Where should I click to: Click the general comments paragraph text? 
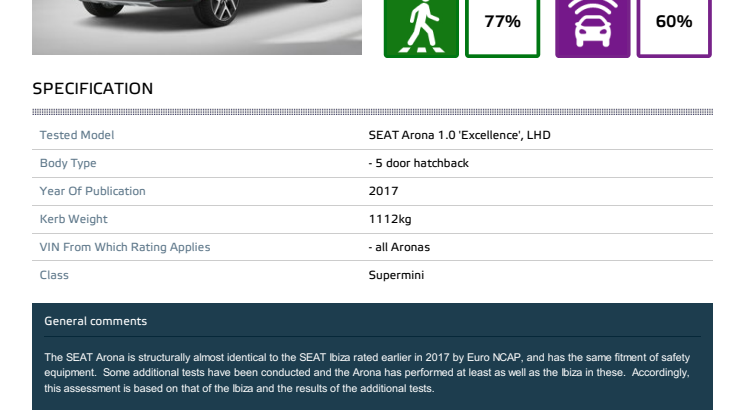coord(367,373)
